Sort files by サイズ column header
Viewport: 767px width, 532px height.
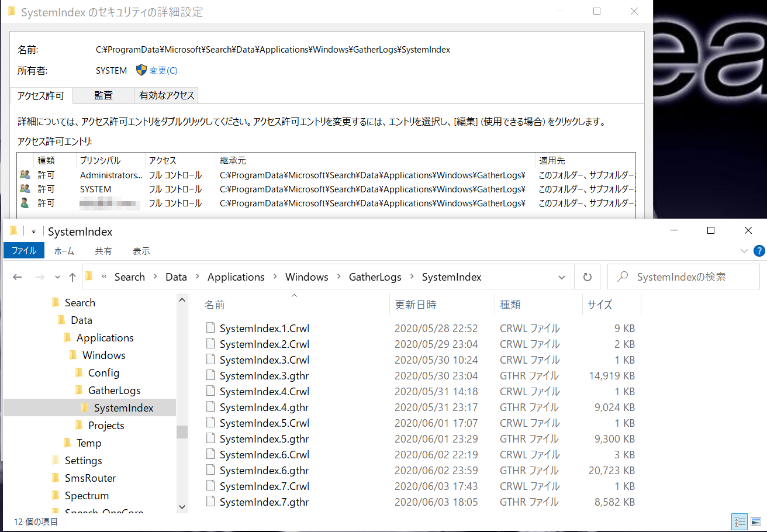click(x=611, y=305)
